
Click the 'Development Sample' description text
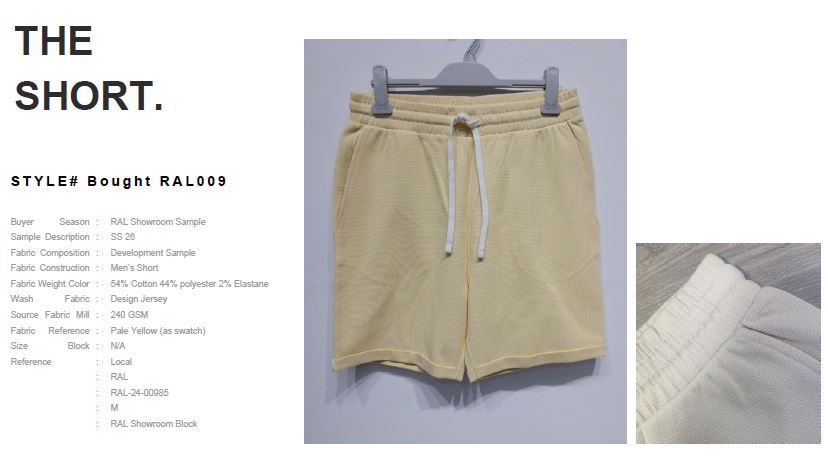tap(153, 252)
